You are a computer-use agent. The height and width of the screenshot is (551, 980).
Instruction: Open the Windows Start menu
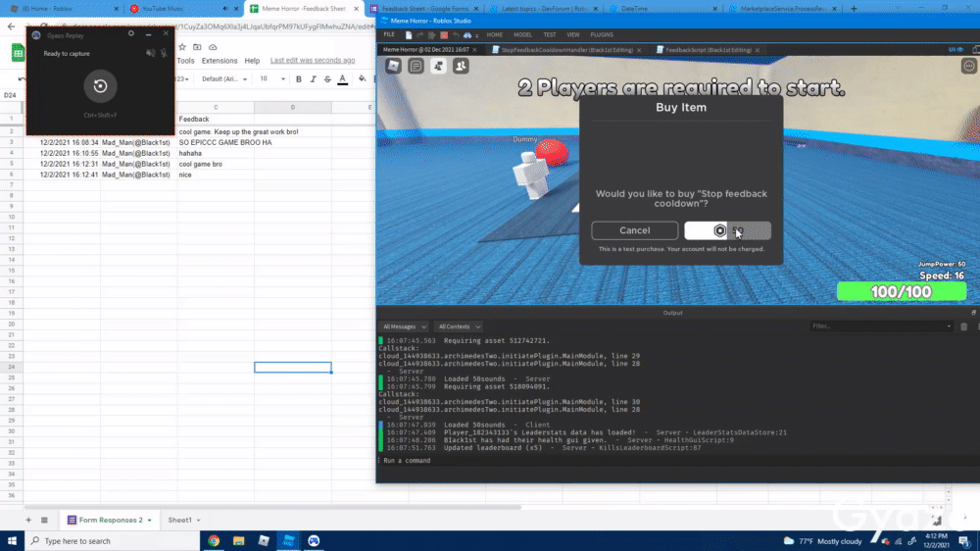[x=12, y=541]
